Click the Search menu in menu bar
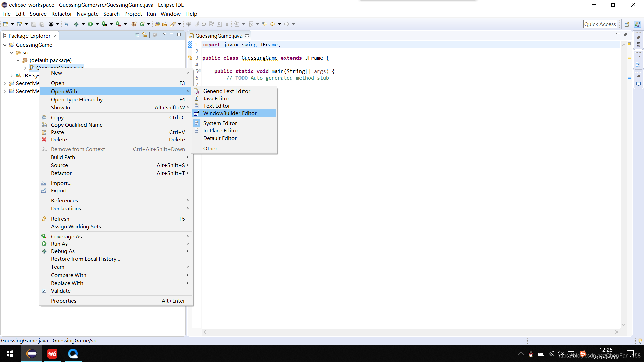 pos(111,14)
